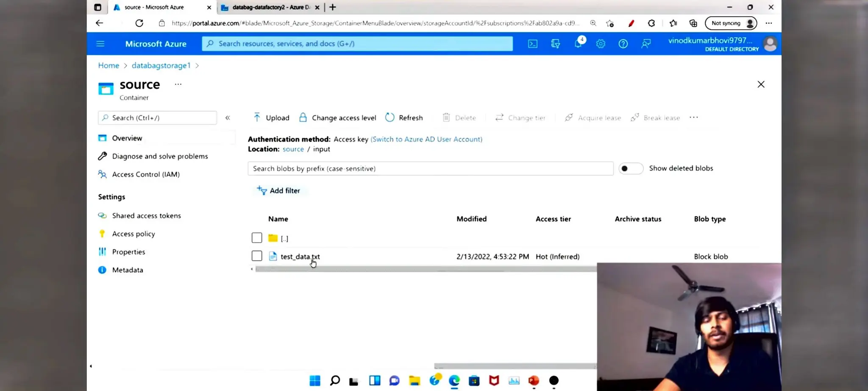Open the Azure portal hamburger menu

pos(100,44)
